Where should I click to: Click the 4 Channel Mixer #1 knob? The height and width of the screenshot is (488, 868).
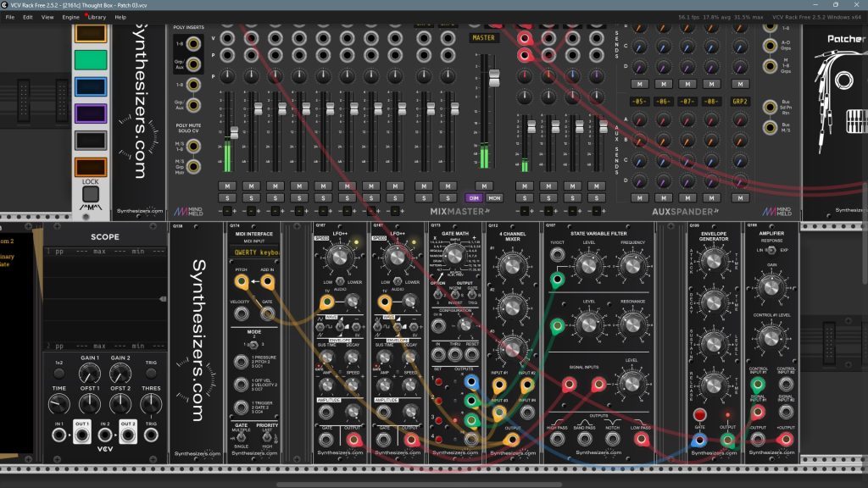[512, 265]
